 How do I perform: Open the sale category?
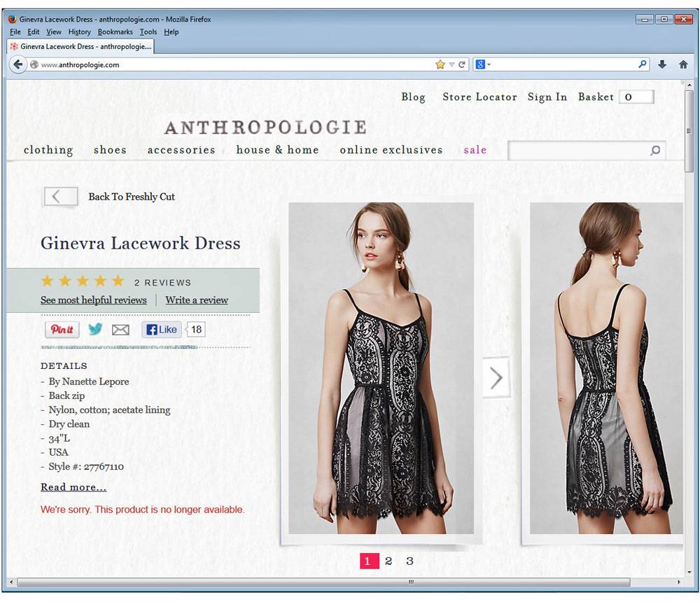pyautogui.click(x=475, y=150)
